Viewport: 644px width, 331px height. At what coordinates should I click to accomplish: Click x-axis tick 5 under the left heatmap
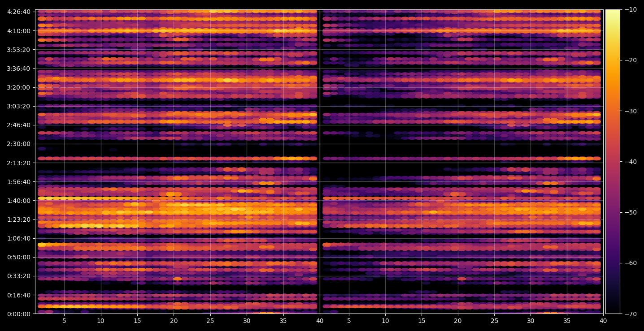(64, 321)
